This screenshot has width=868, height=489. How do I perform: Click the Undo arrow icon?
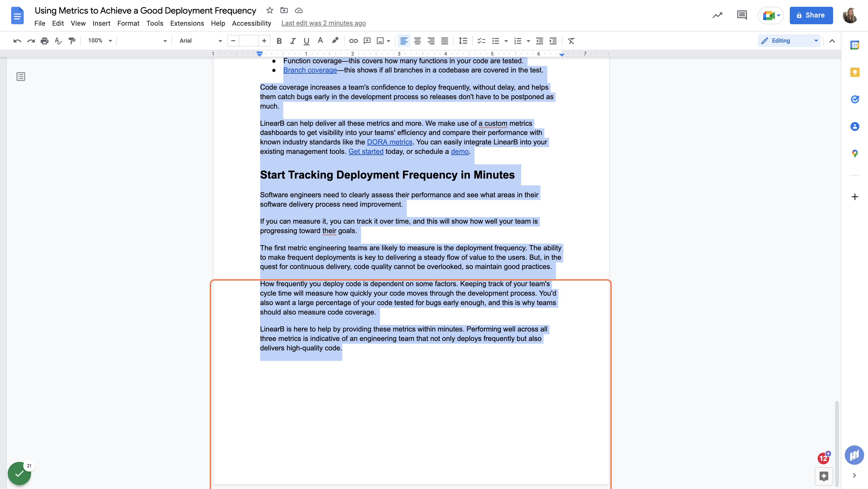17,41
